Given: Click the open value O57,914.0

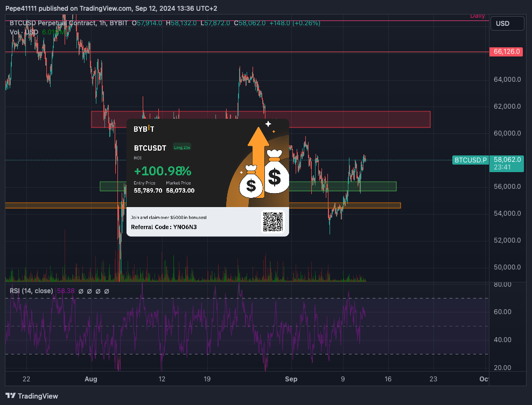Looking at the screenshot, I should [147, 23].
